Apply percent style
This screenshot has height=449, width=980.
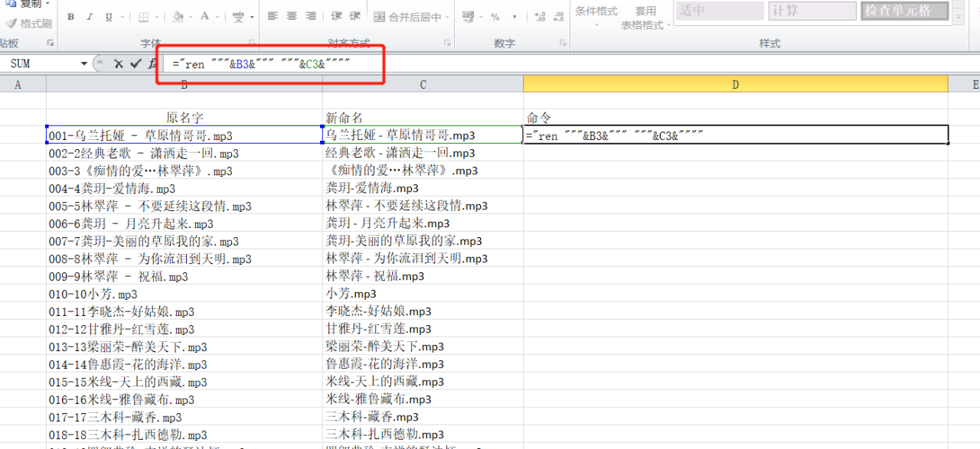pyautogui.click(x=495, y=16)
